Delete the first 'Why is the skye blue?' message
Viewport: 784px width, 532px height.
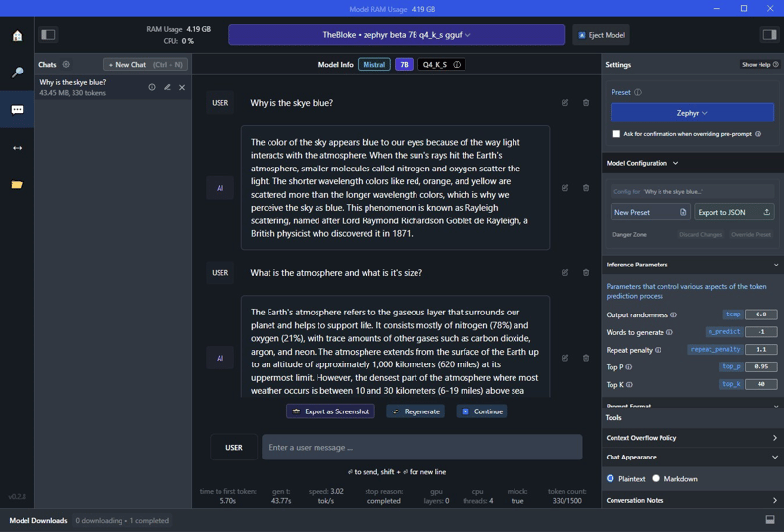pos(586,103)
